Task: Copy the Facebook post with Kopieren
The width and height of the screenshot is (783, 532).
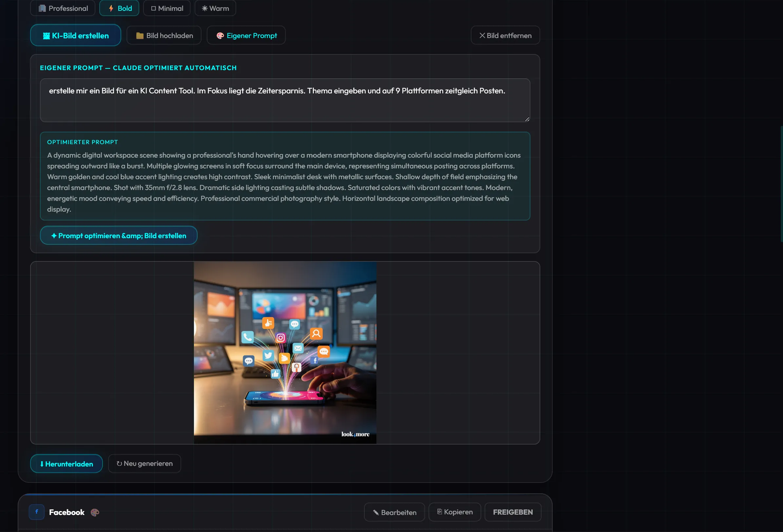Action: click(x=454, y=512)
